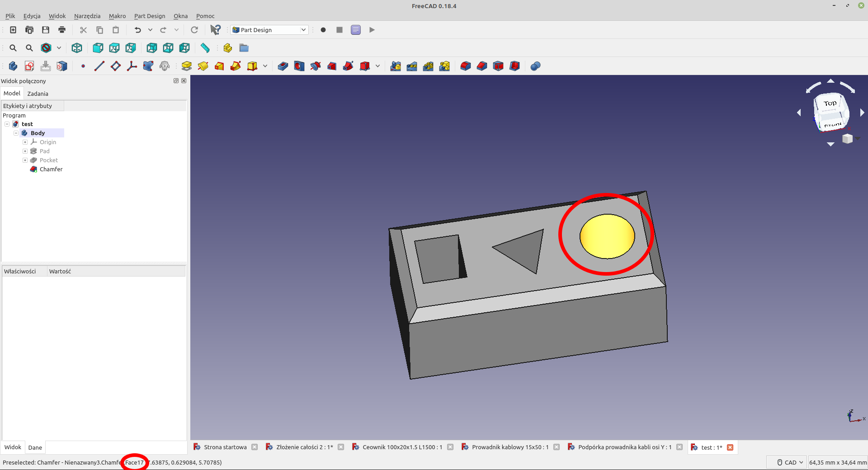Create a Mirrored feature
Screen dimensions: 868x470
[x=396, y=66]
